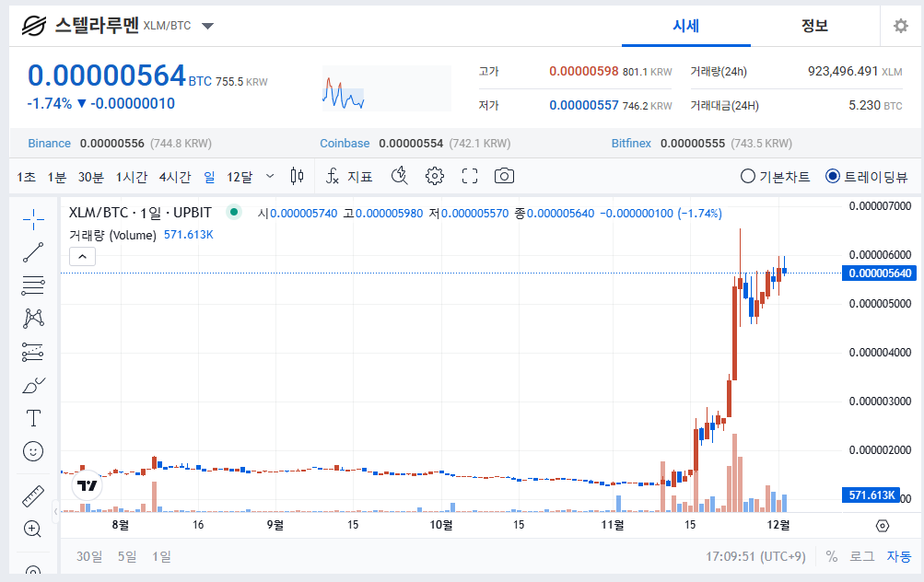
Task: Click the 저가 value 0.00000557
Action: (x=583, y=106)
